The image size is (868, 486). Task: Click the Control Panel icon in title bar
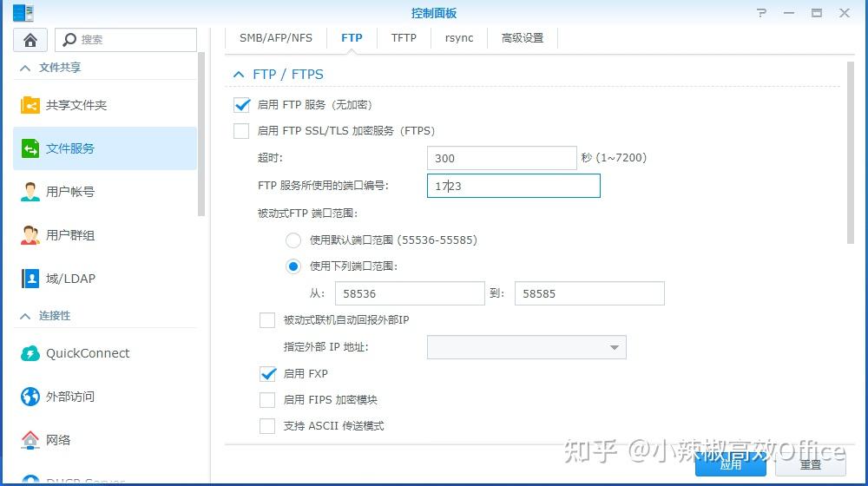click(23, 12)
